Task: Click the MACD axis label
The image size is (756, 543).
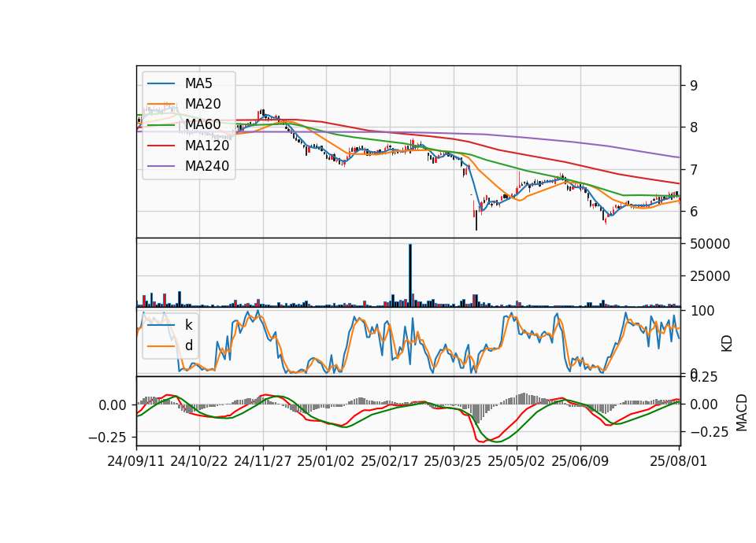Action: [x=742, y=412]
